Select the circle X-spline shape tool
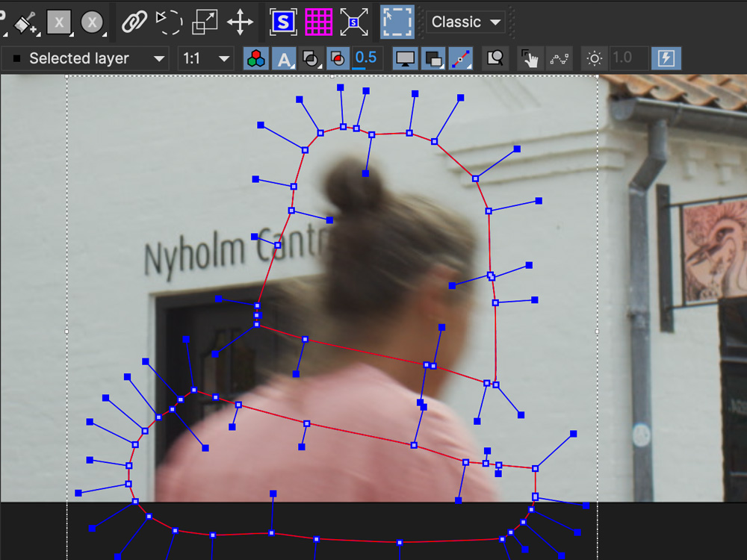The image size is (747, 560). [92, 22]
